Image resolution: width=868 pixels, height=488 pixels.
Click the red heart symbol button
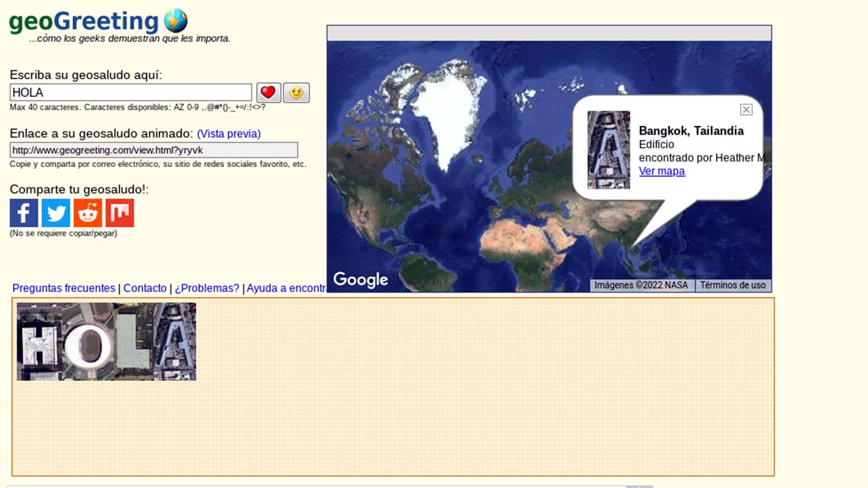pos(268,93)
